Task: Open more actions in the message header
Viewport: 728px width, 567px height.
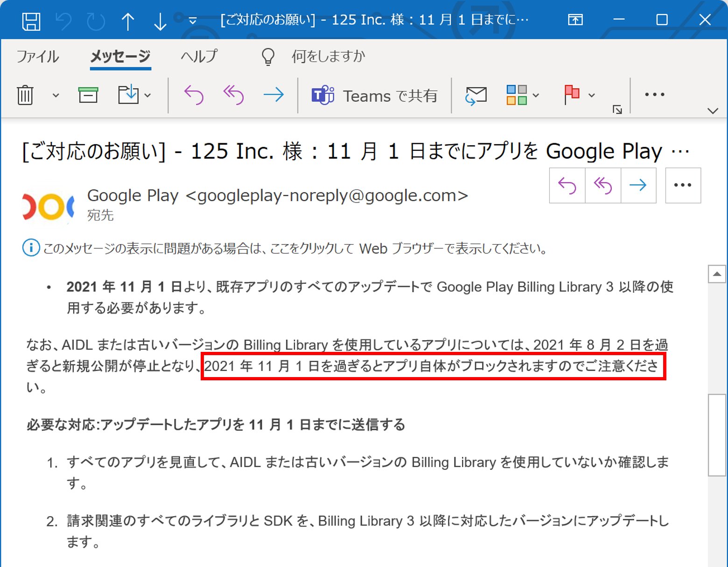Action: [x=683, y=185]
